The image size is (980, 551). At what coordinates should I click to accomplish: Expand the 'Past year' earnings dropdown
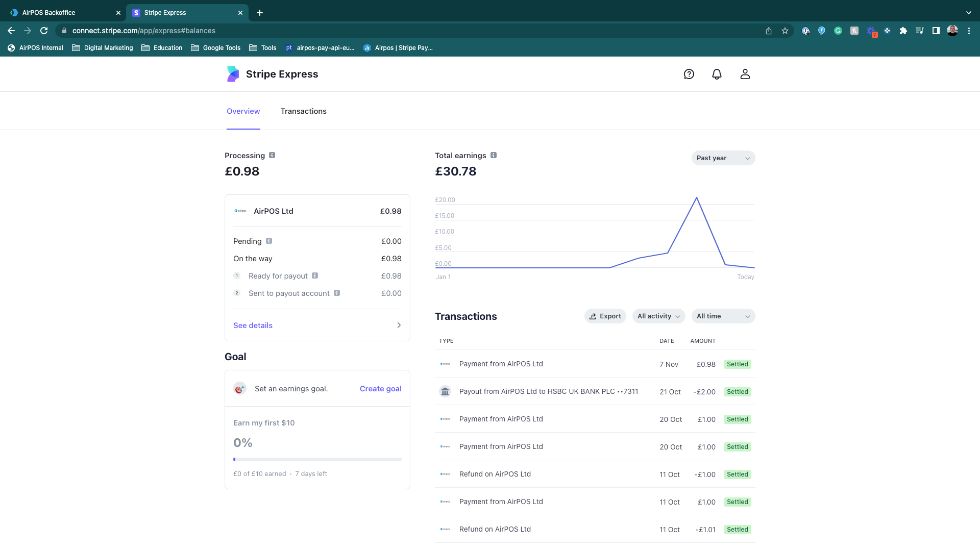click(x=723, y=158)
